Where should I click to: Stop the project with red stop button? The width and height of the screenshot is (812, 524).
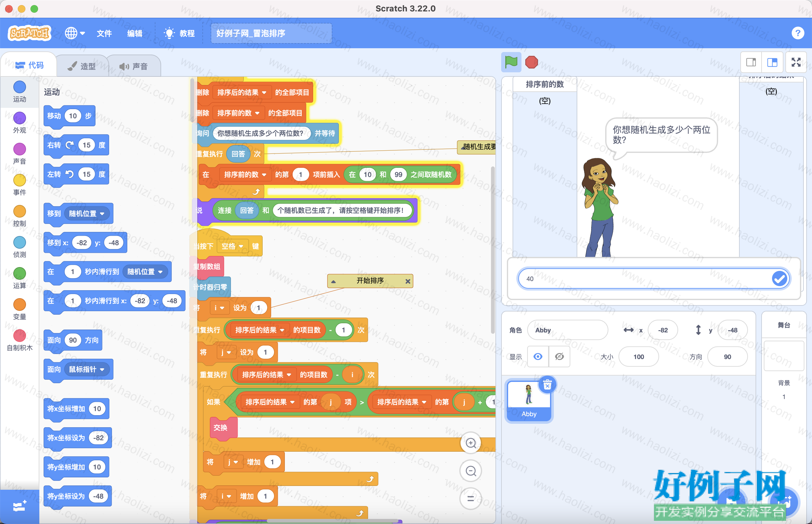point(531,62)
